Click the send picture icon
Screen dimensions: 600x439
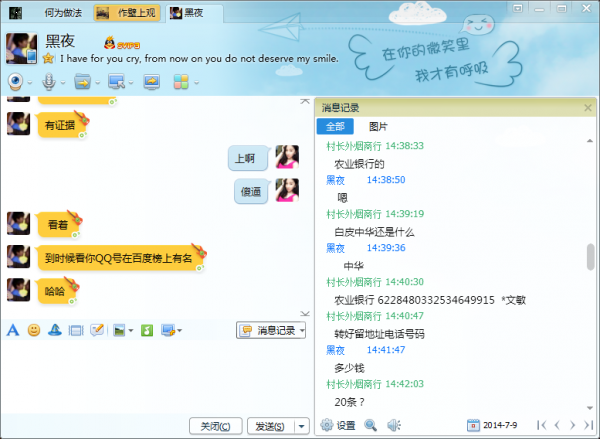click(119, 330)
